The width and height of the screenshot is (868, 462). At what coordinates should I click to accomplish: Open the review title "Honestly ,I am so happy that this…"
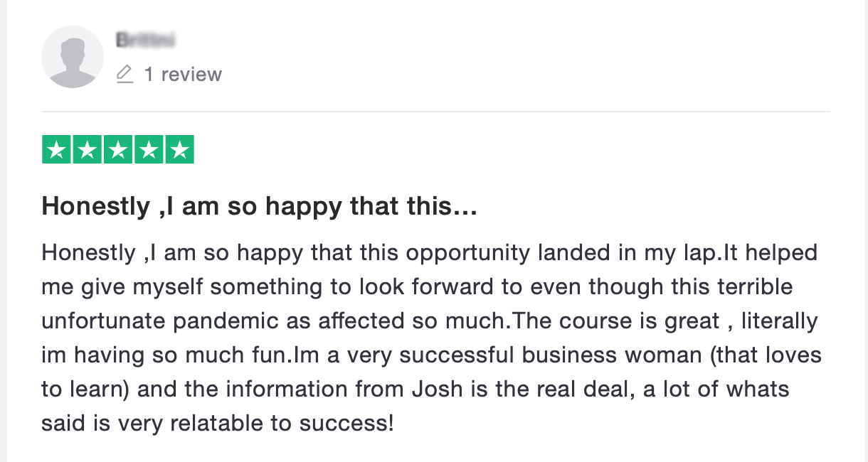tap(259, 207)
